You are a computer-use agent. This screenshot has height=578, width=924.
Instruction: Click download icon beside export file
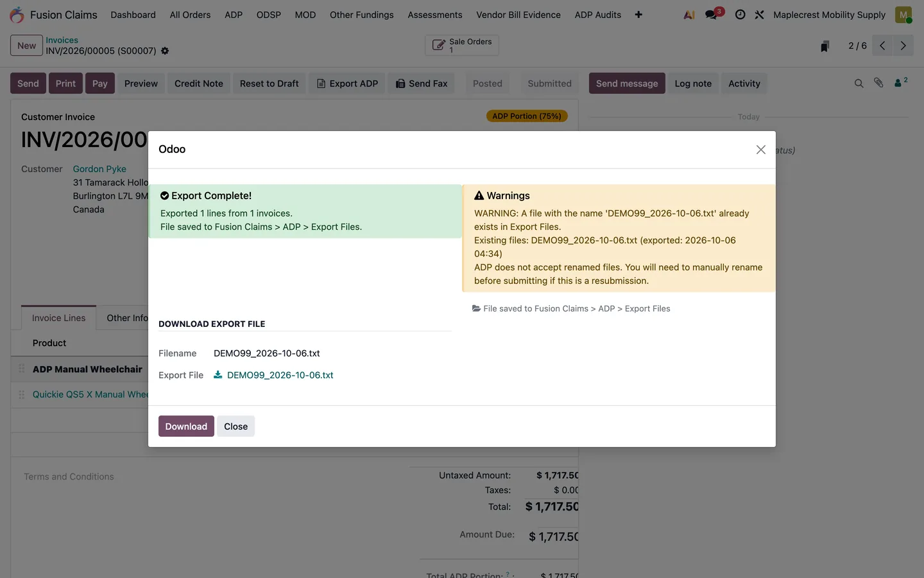coord(218,375)
